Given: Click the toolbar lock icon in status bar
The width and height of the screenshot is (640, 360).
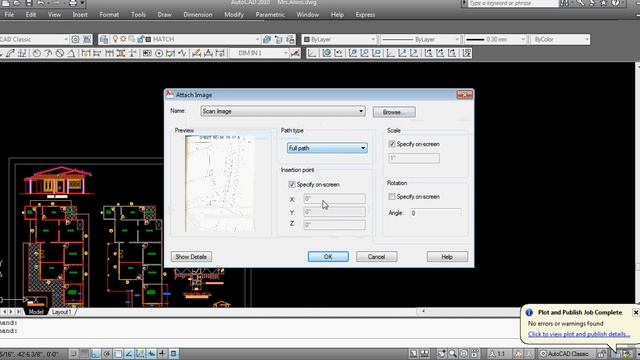Looking at the screenshot, I should 602,354.
